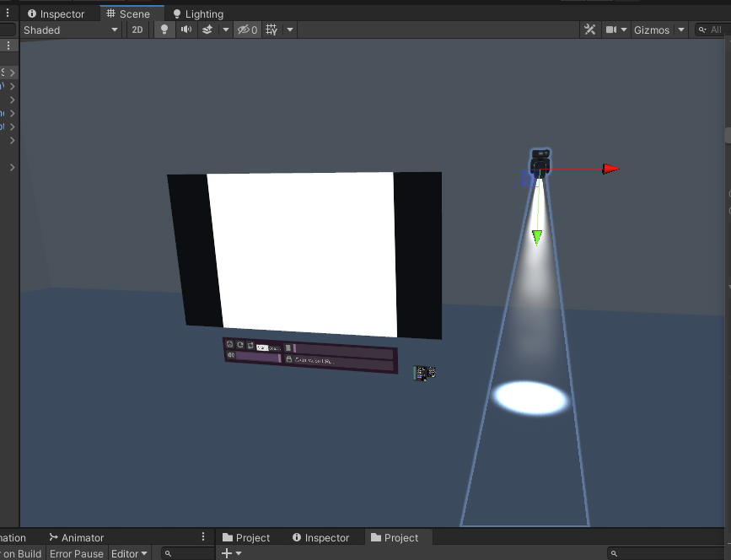
Task: Click the video player volume speaker icon
Action: [230, 355]
